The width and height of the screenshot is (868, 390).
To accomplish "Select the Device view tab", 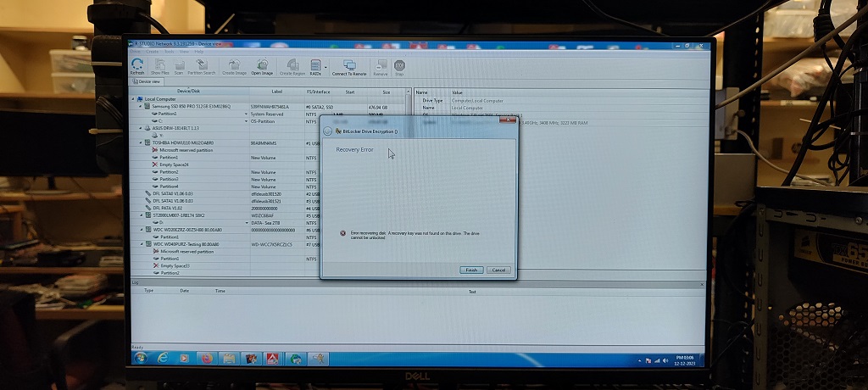I will click(147, 81).
